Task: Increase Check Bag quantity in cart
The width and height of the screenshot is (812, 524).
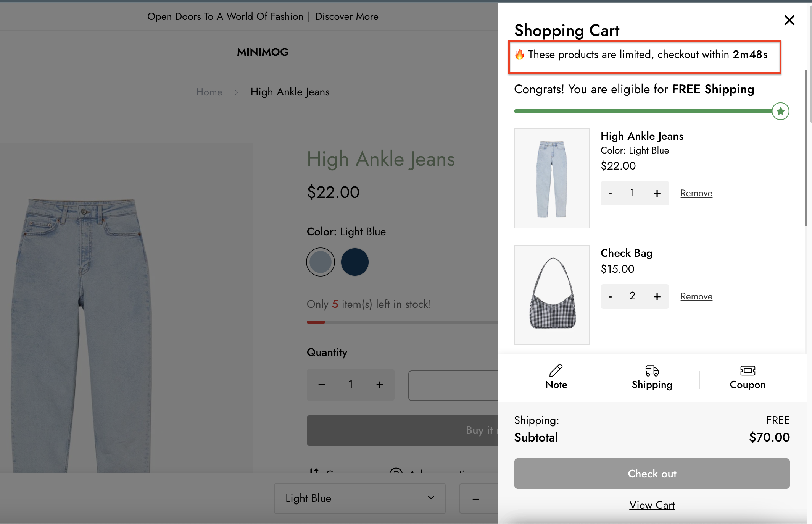Action: tap(657, 297)
